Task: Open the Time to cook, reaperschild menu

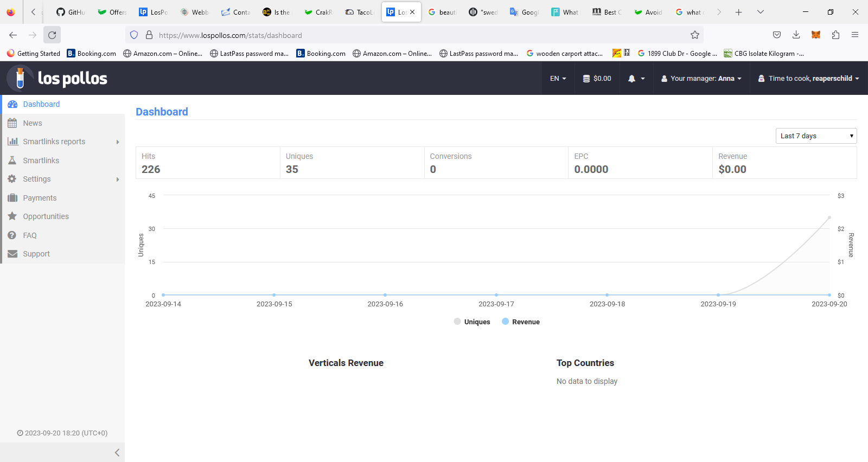Action: [808, 78]
